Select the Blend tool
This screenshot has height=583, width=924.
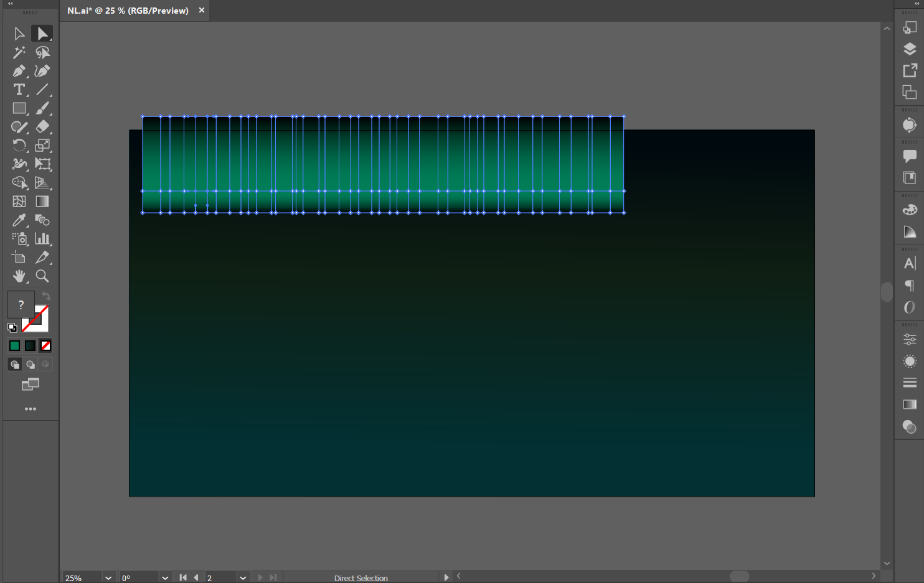pos(42,220)
